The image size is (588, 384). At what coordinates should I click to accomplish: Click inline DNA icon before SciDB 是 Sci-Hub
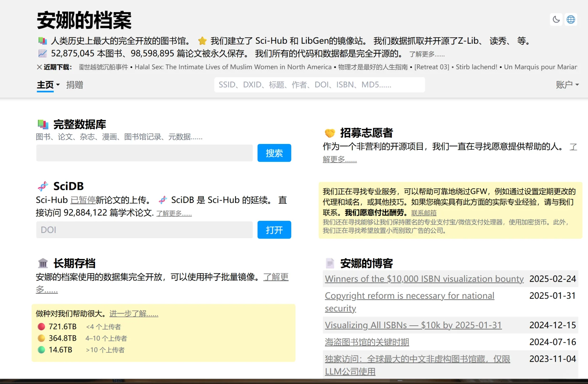163,200
